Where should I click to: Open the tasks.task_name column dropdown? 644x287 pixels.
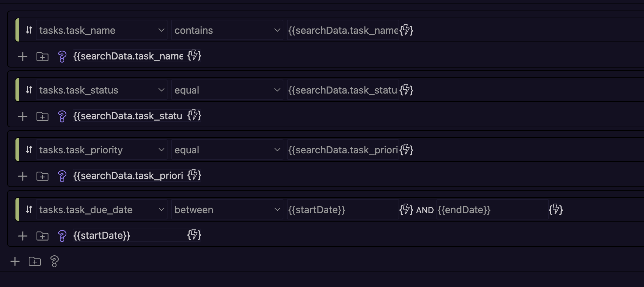(x=101, y=30)
